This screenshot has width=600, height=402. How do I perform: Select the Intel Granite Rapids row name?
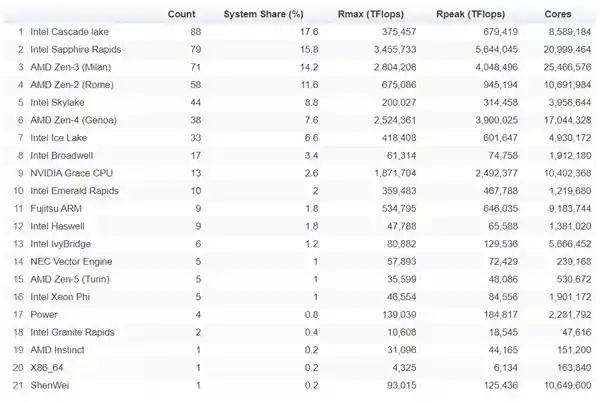pos(72,332)
